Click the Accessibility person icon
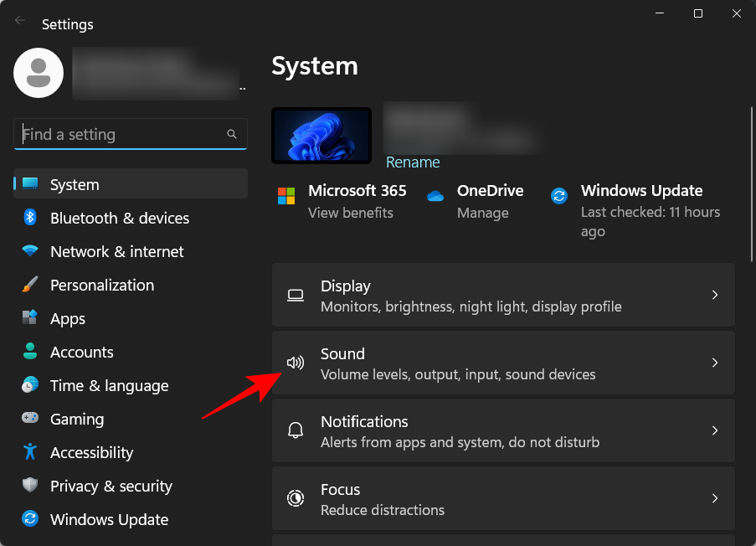The image size is (756, 546). [x=30, y=452]
